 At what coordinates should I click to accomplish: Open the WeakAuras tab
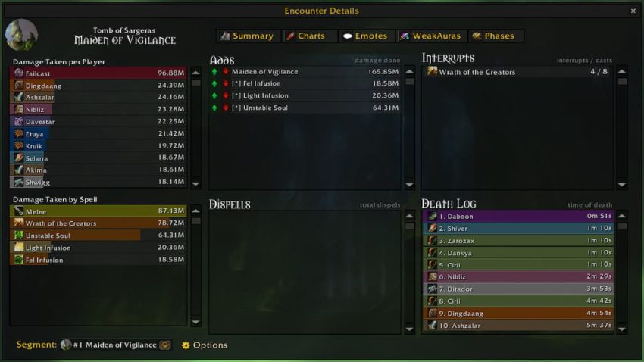431,36
